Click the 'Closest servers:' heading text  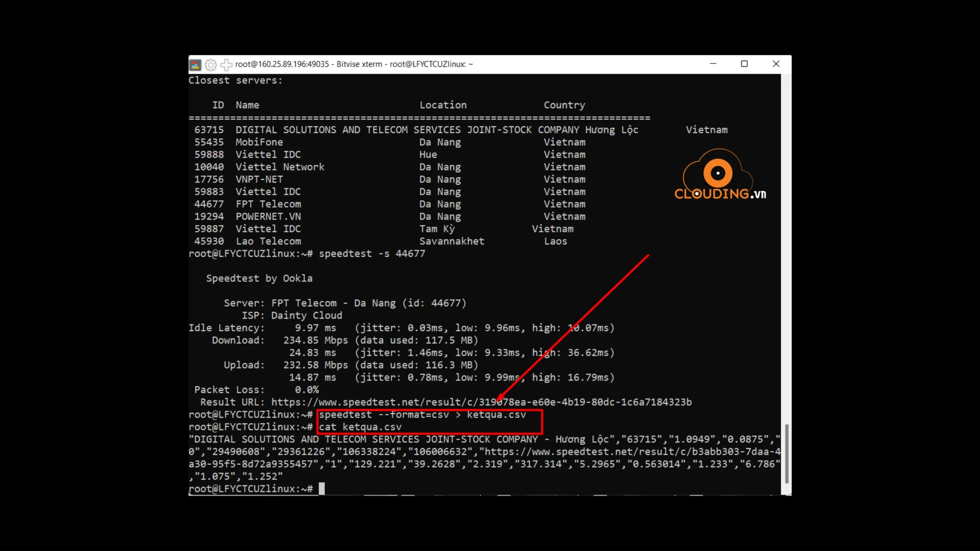click(x=235, y=80)
